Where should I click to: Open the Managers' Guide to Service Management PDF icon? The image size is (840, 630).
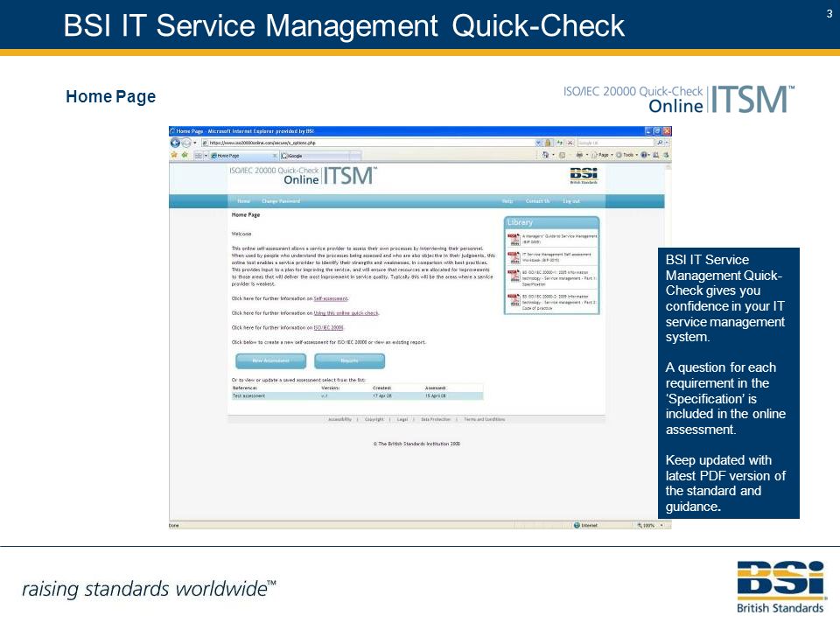(514, 239)
